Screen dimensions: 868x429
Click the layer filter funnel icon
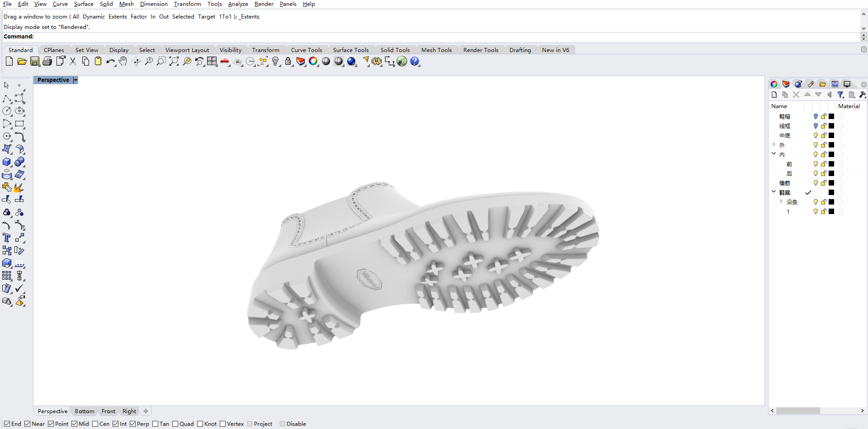840,95
